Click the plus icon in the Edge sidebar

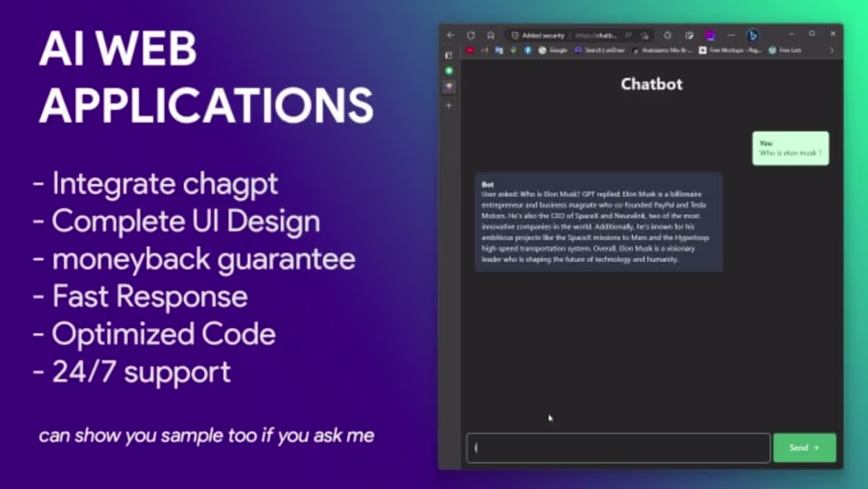point(449,105)
